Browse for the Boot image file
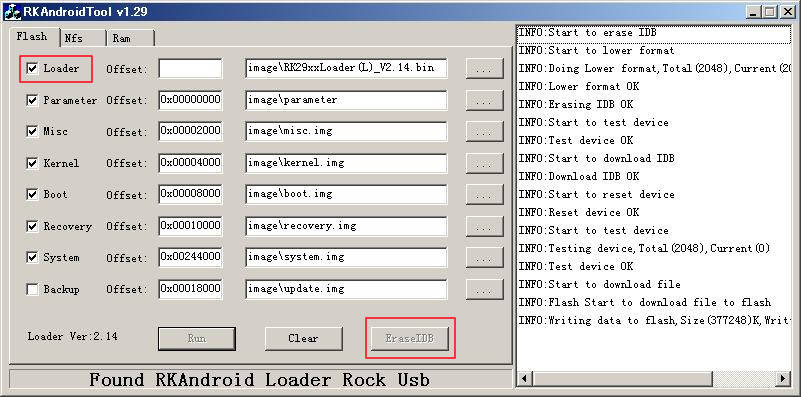 (484, 195)
